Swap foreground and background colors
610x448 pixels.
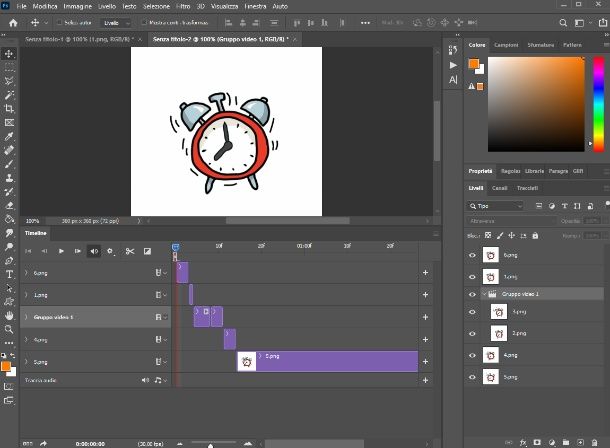(x=12, y=355)
